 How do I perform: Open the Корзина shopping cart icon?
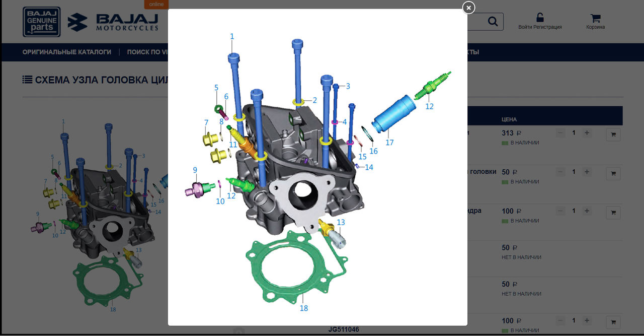596,18
